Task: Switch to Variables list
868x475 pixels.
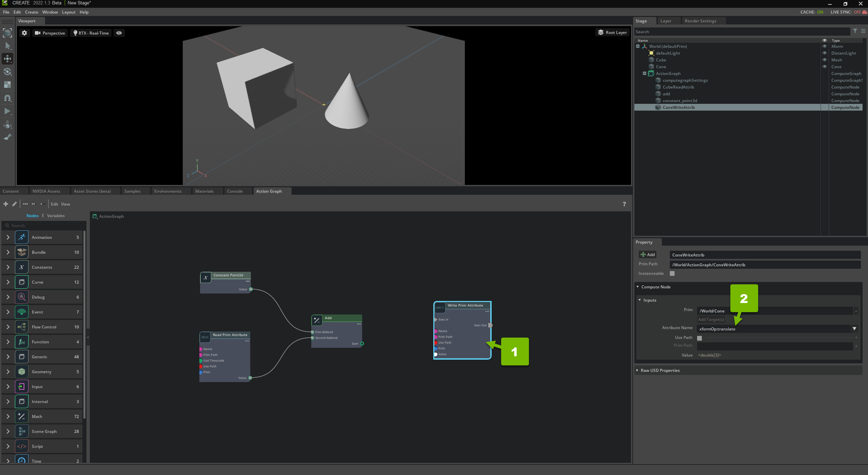Action: click(x=56, y=216)
